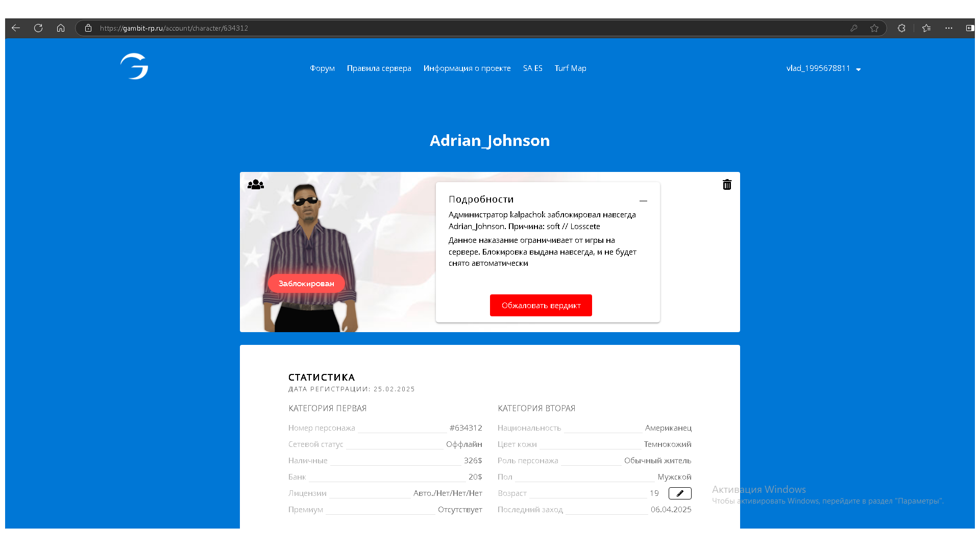Click the pencil edit age icon
This screenshot has width=980, height=551.
(680, 493)
